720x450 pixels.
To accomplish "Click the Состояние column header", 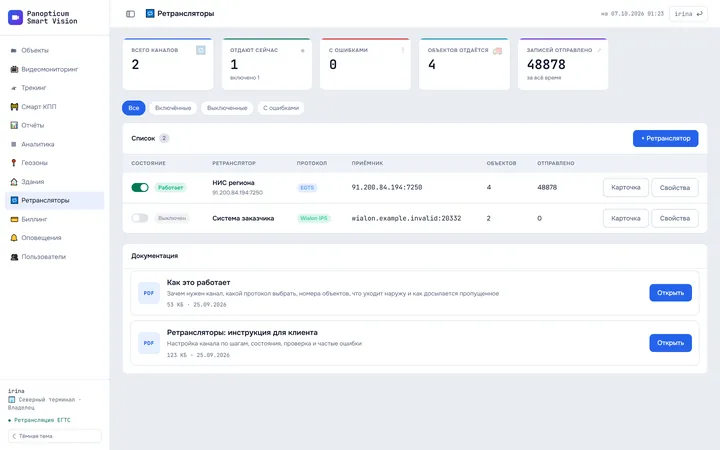I will click(x=148, y=163).
